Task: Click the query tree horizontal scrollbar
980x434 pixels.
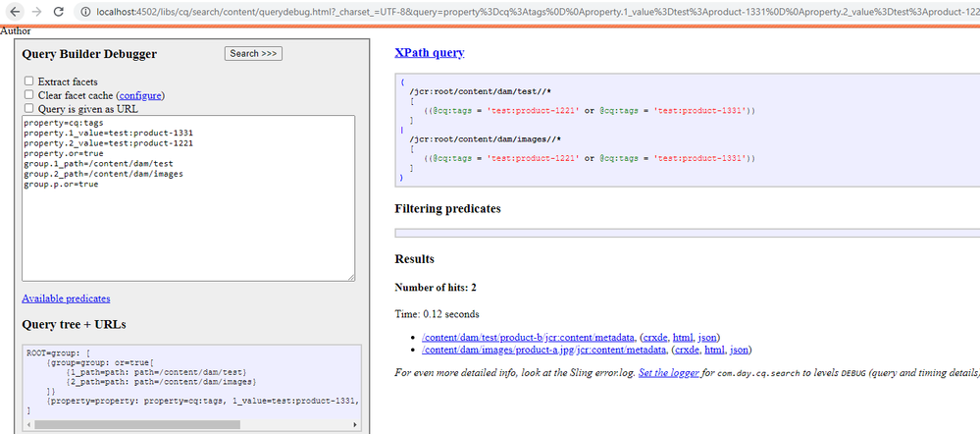Action: pyautogui.click(x=137, y=424)
